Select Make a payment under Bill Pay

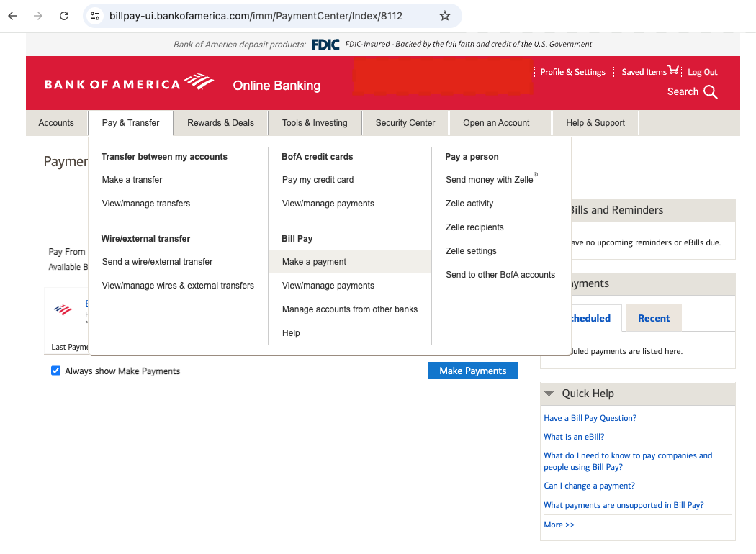coord(312,261)
